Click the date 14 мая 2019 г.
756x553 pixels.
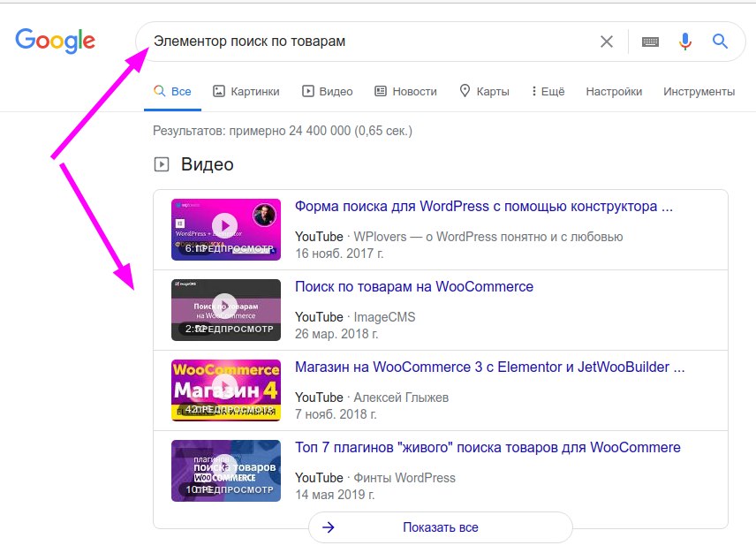point(335,494)
